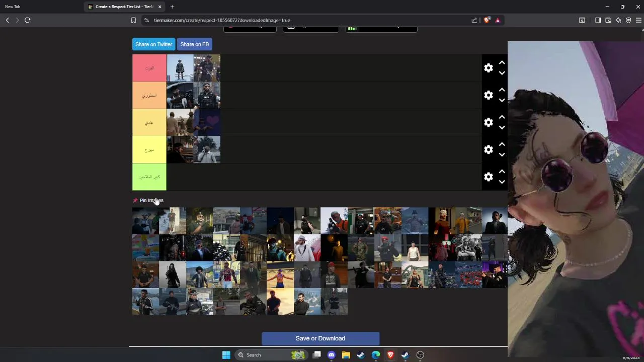644x362 pixels.
Task: Click the yellow tier label cell
Action: (149, 149)
